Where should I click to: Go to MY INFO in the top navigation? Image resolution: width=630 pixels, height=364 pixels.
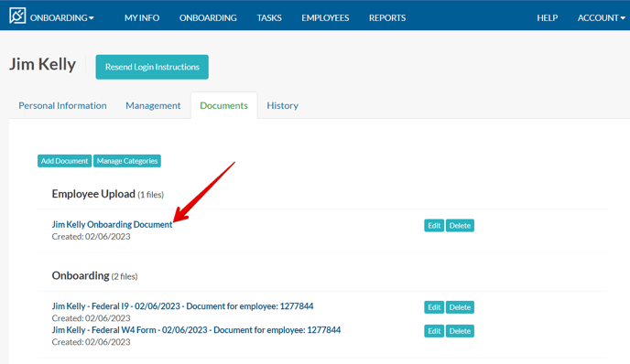tap(142, 18)
